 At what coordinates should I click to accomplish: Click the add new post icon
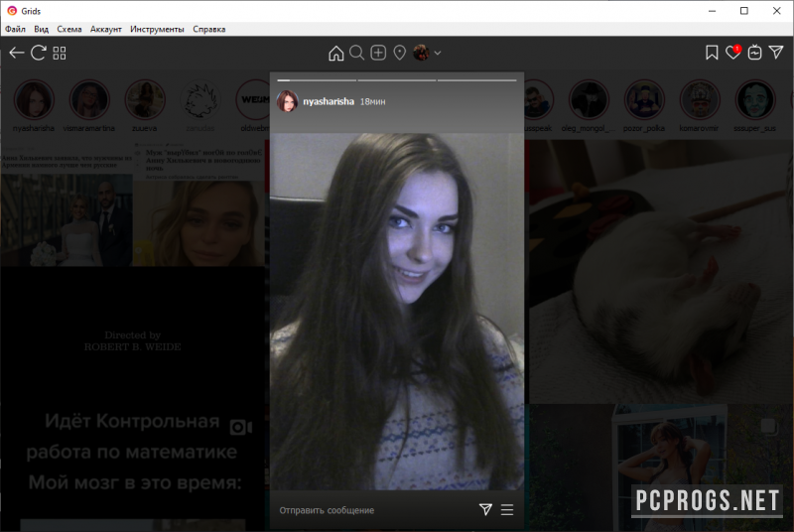[378, 53]
